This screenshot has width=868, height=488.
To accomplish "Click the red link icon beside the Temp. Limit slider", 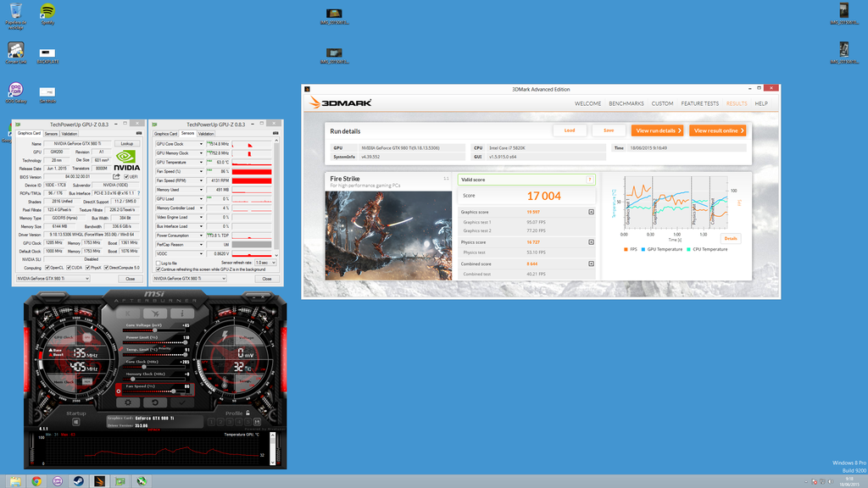I will 120,350.
